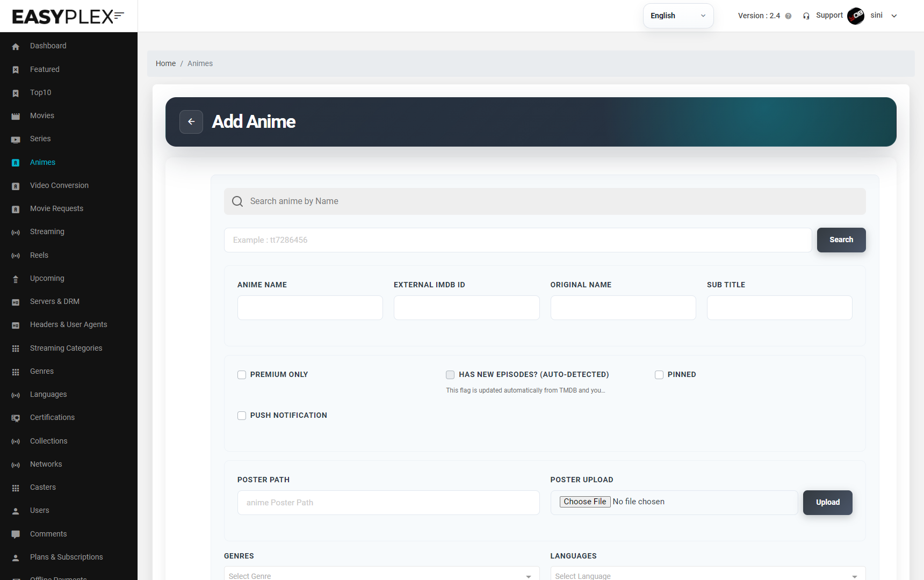Follow the Home breadcrumb link
This screenshot has width=924, height=580.
click(165, 64)
